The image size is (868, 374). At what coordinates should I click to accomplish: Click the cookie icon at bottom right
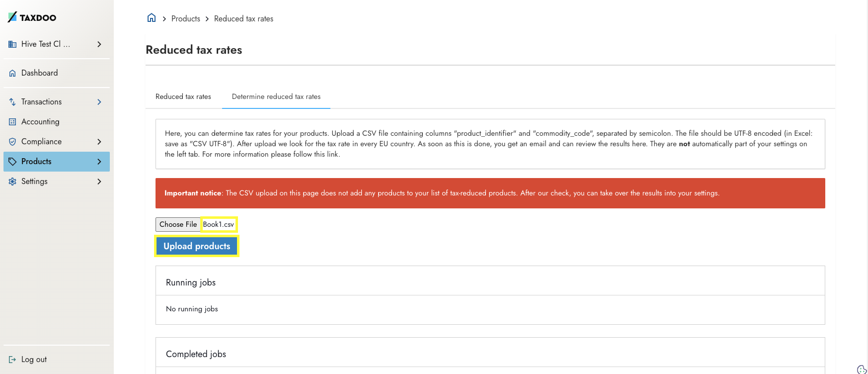(x=862, y=369)
